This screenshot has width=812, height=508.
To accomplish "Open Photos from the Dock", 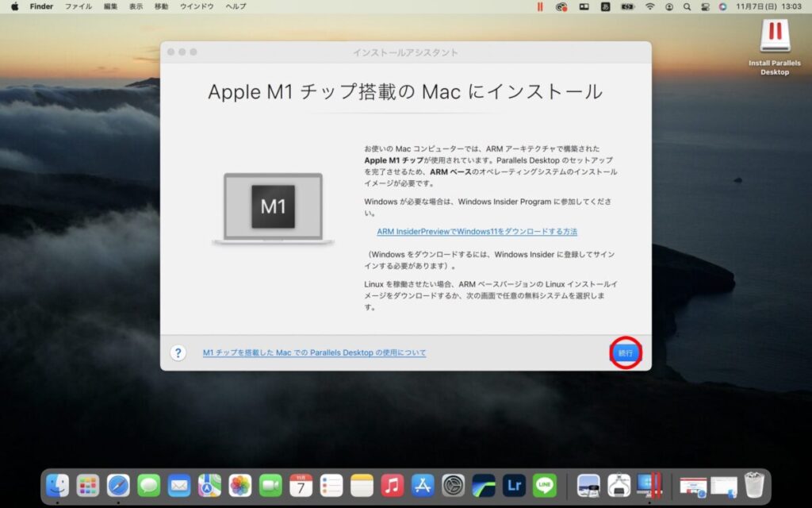I will tap(239, 486).
